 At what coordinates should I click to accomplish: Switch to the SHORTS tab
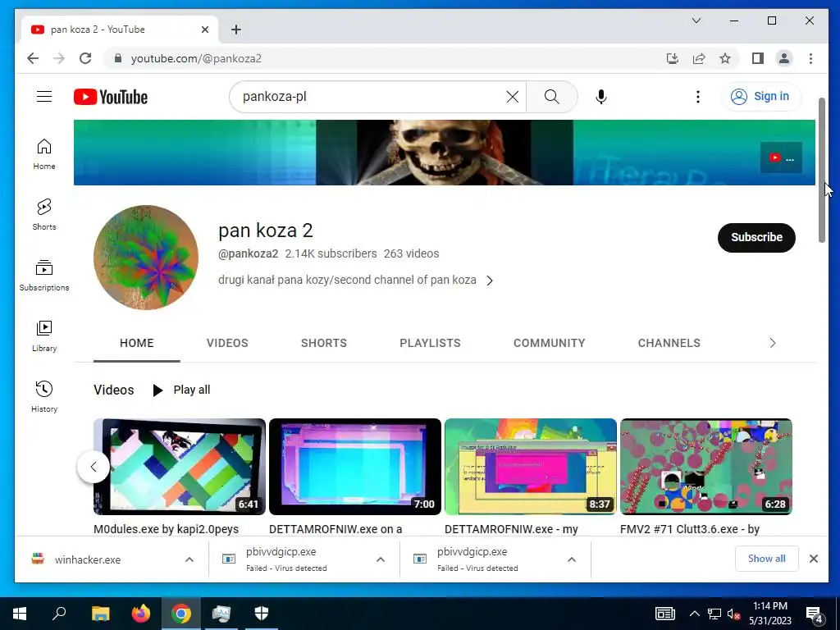(x=323, y=343)
